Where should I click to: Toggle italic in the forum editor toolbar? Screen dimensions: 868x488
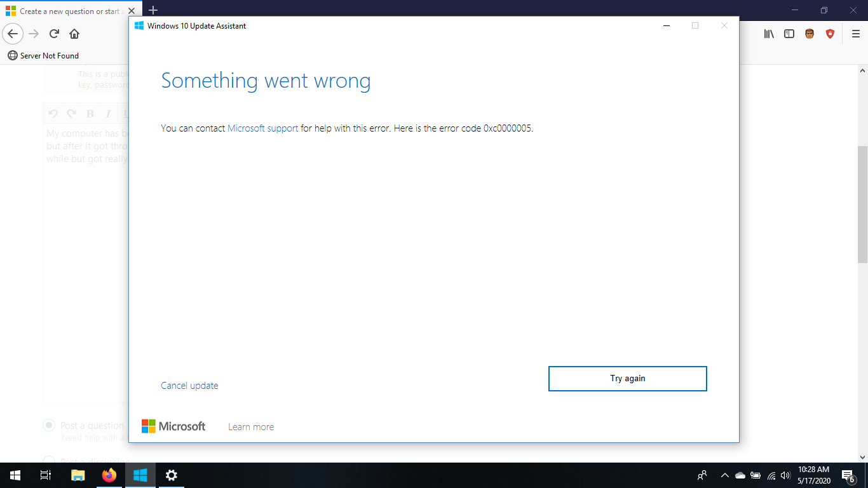coord(109,114)
